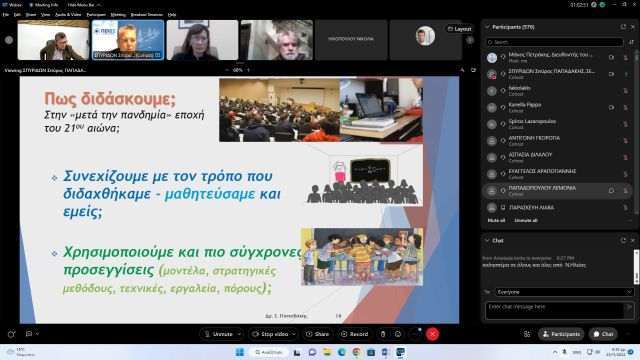Pop out the Chat panel
This screenshot has height=360, width=640.
click(623, 240)
